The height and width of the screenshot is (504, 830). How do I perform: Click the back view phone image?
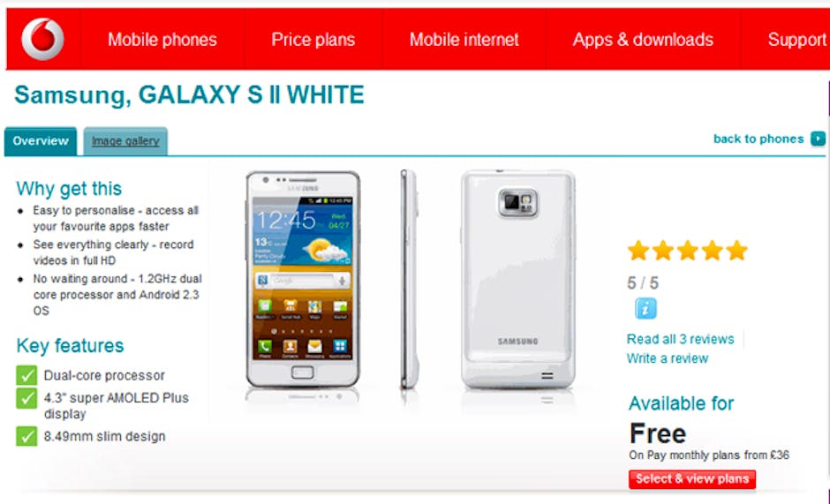517,280
